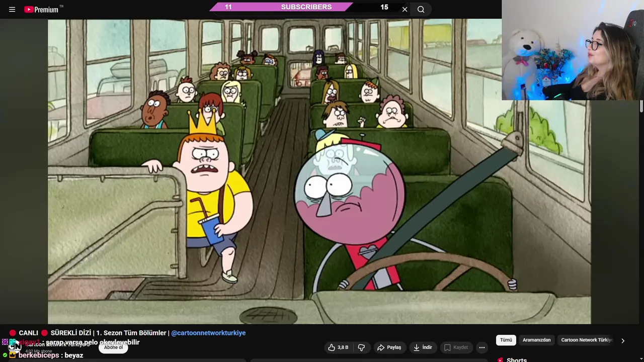The width and height of the screenshot is (644, 362).
Task: Like the video (3,8 B)
Action: [338, 347]
